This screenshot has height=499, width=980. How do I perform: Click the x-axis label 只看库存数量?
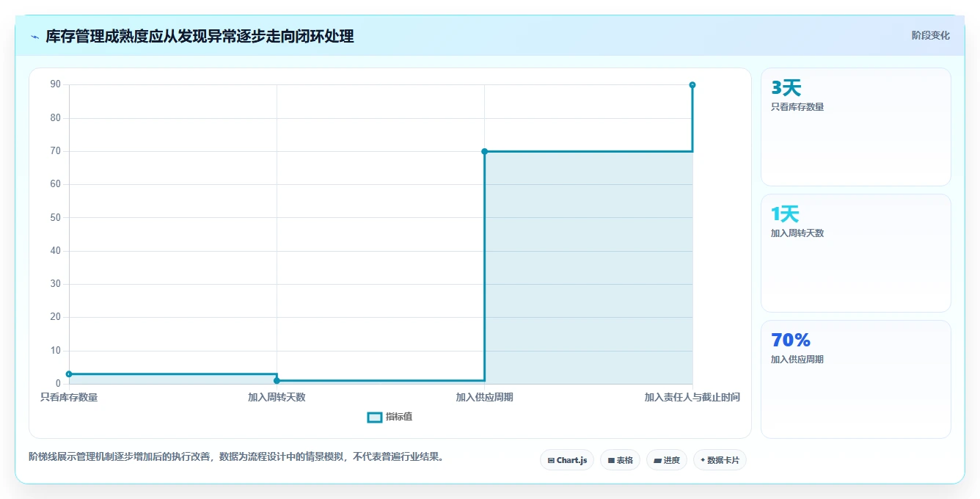(69, 397)
